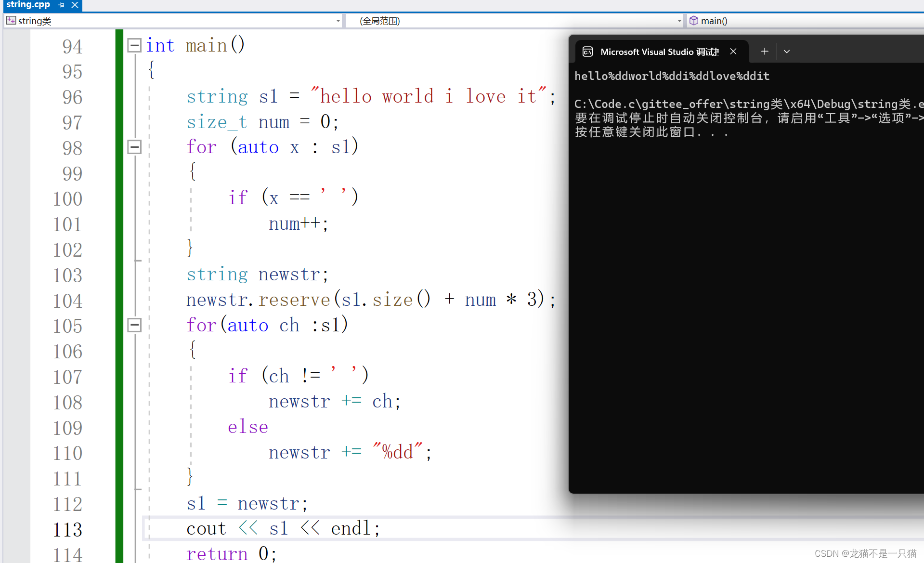Click line number 113 in the gutter
The width and height of the screenshot is (924, 563).
click(x=68, y=530)
